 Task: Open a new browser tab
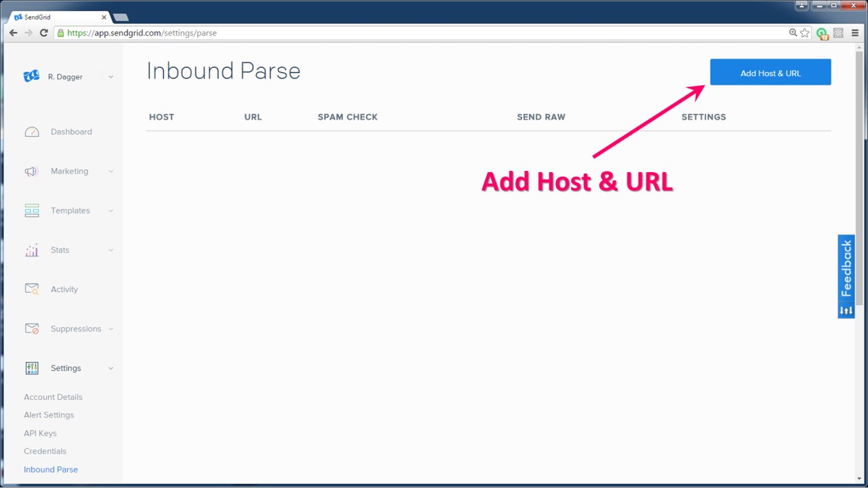click(x=121, y=18)
